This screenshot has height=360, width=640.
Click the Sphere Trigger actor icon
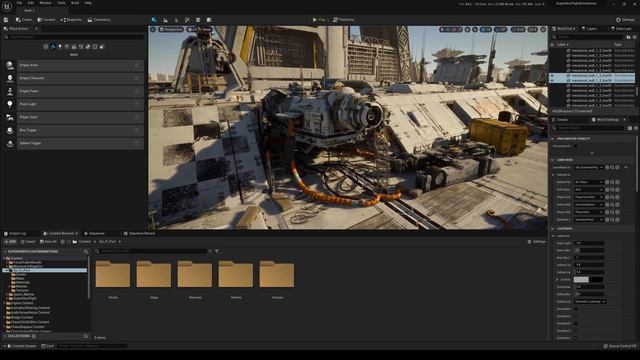[x=10, y=143]
